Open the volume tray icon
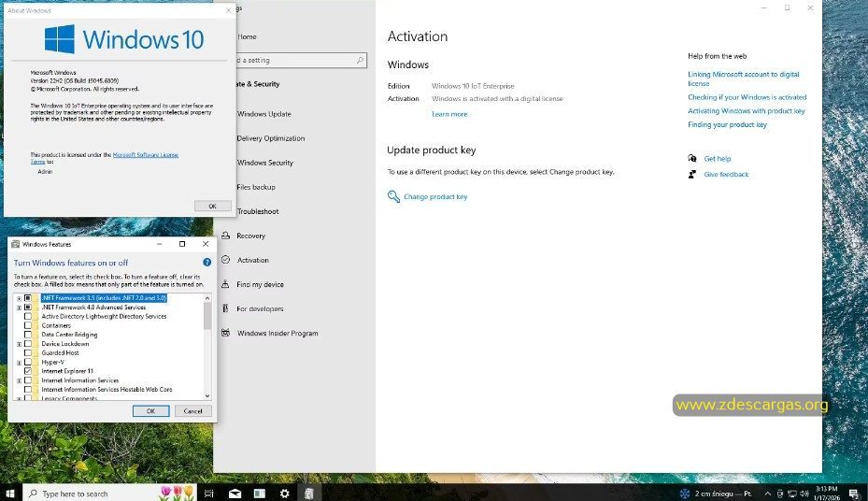Screen dimensions: 868x501 point(804,494)
